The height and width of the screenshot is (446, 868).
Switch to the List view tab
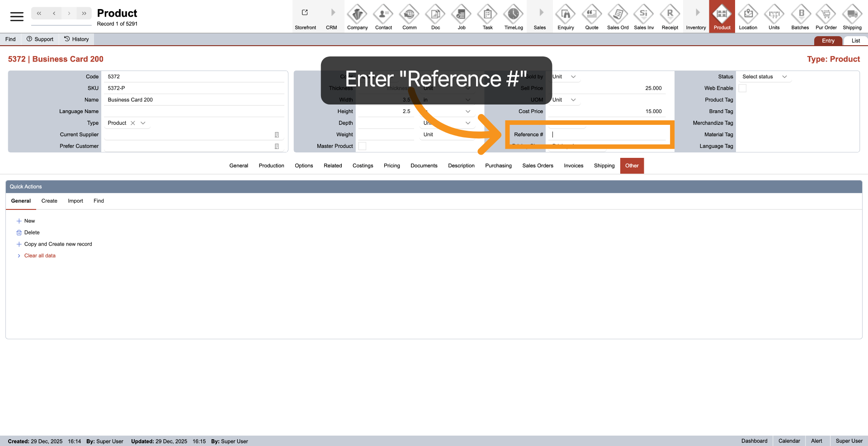coord(855,41)
